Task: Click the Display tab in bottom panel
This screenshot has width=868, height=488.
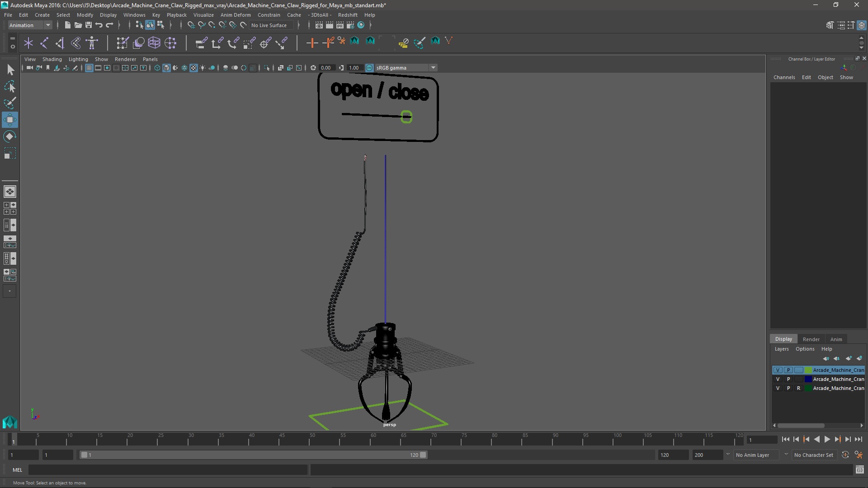Action: coord(783,338)
